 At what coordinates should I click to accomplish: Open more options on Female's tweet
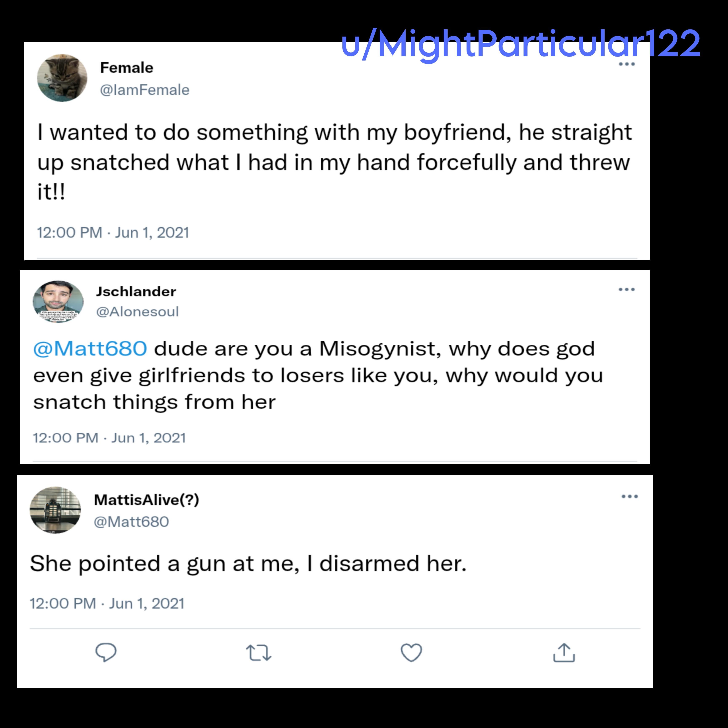[627, 64]
